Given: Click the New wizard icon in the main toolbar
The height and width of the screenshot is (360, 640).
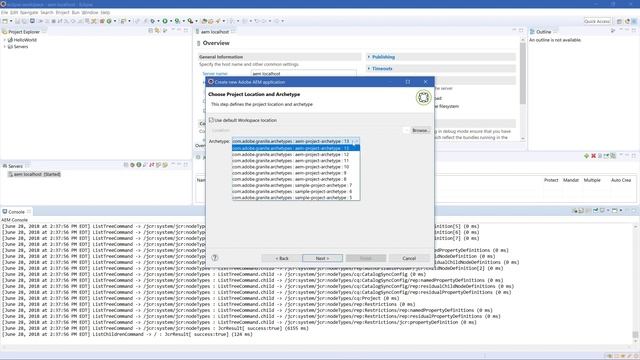Looking at the screenshot, I should 4,21.
